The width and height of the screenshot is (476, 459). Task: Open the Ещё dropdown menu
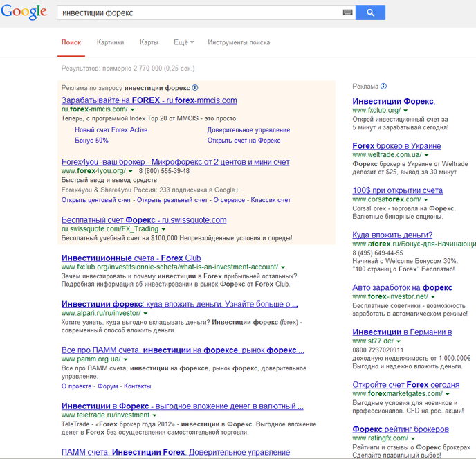(183, 42)
